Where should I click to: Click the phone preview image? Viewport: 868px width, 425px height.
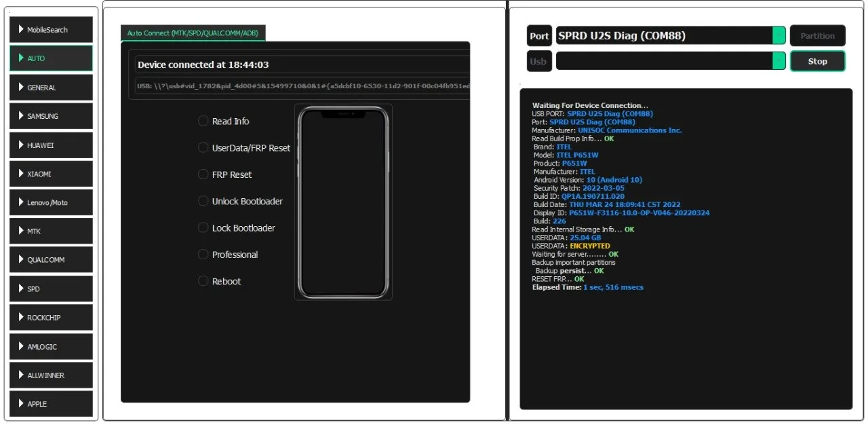pyautogui.click(x=343, y=202)
